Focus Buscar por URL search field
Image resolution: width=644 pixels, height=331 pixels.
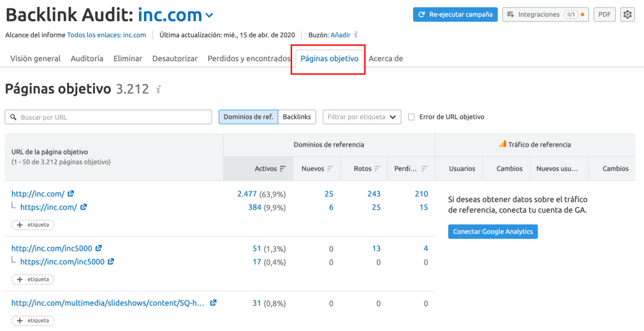point(108,117)
